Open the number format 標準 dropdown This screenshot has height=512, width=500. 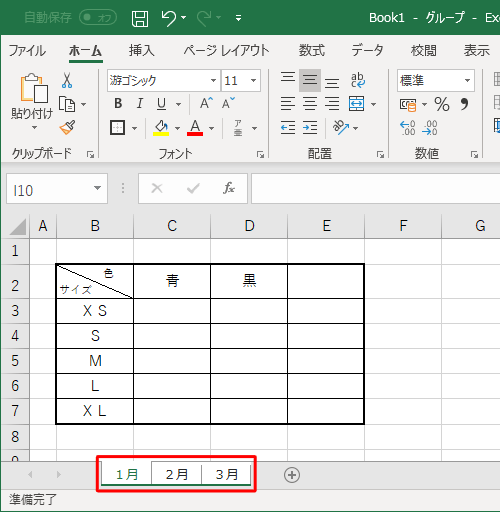coord(467,80)
